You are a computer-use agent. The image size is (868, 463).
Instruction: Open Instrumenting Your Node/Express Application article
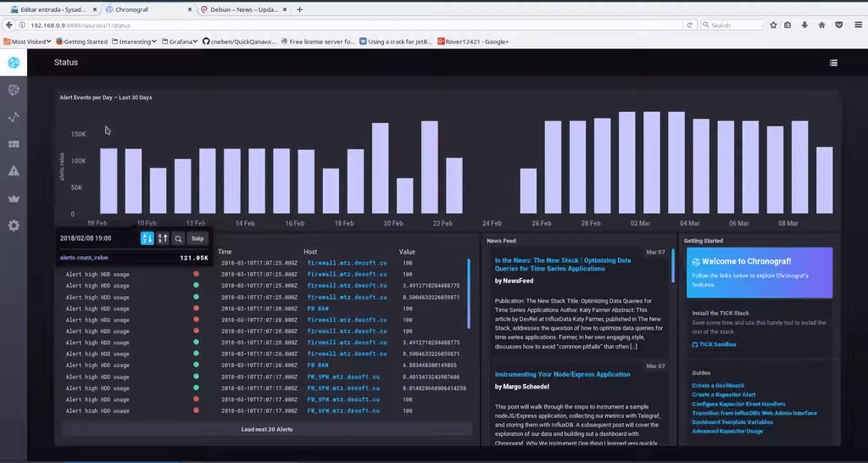click(x=562, y=375)
